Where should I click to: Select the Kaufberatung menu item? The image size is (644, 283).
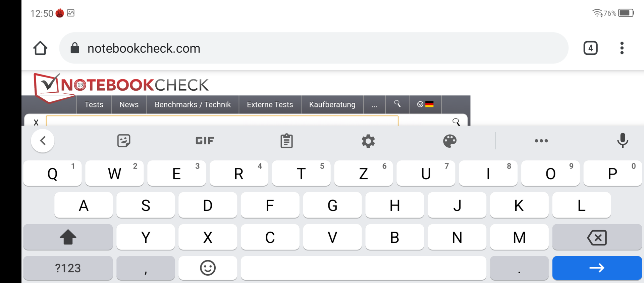pos(332,104)
